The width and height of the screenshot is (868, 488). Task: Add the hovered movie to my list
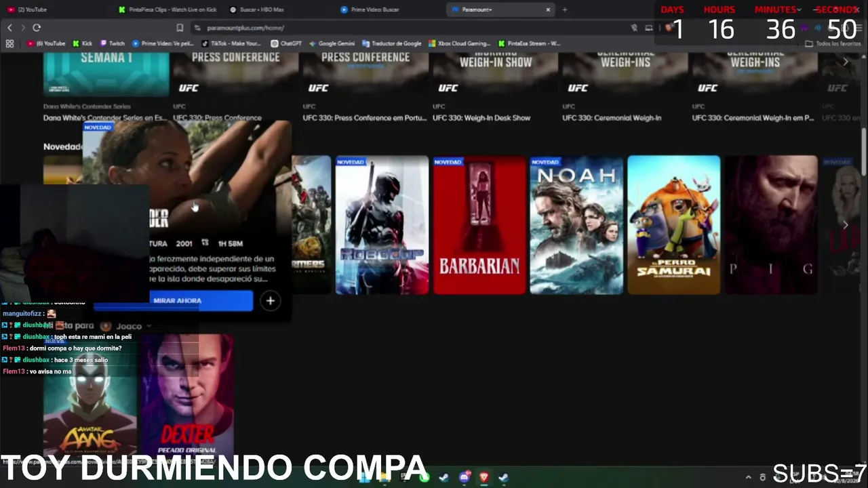pos(270,300)
